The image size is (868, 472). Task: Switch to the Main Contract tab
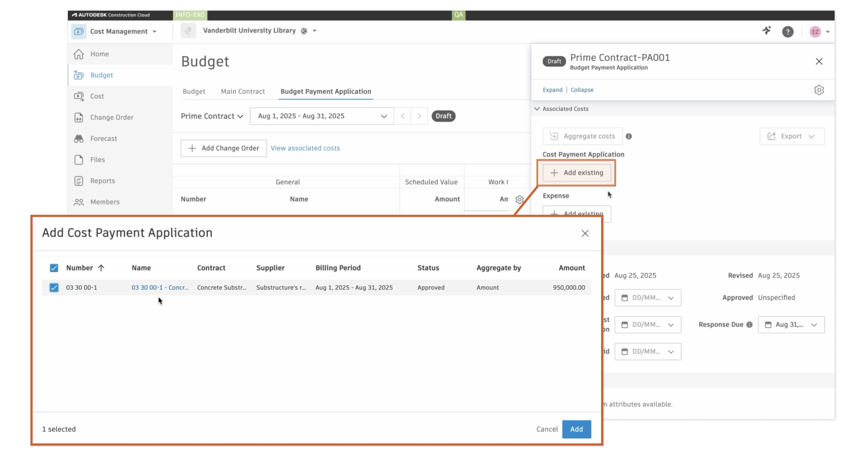click(x=243, y=92)
